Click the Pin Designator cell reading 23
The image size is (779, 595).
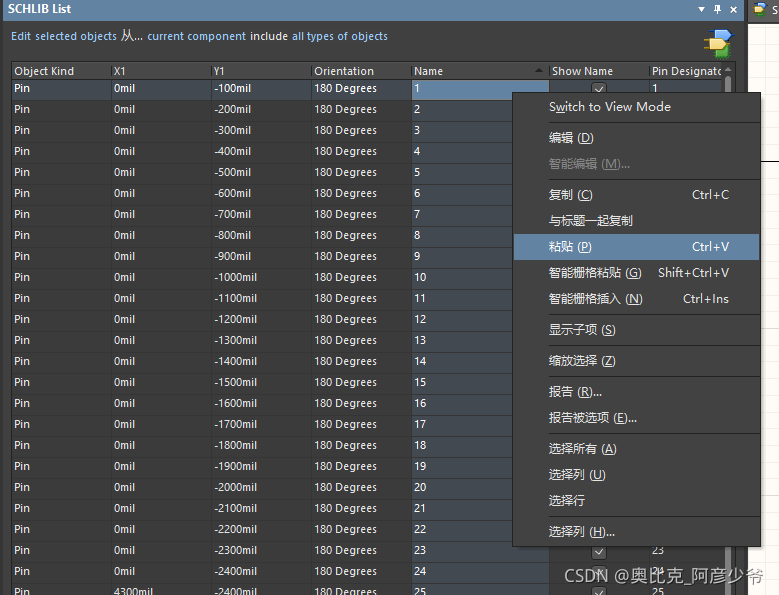click(686, 551)
